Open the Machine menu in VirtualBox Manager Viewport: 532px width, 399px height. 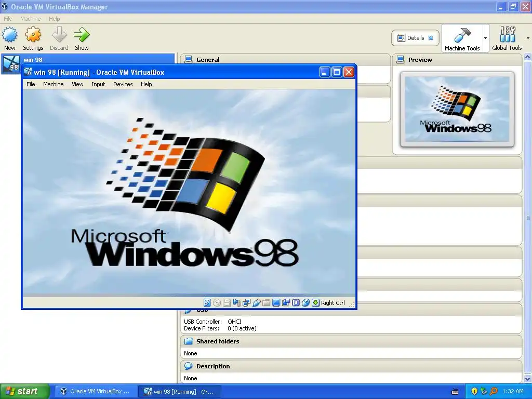pyautogui.click(x=30, y=19)
